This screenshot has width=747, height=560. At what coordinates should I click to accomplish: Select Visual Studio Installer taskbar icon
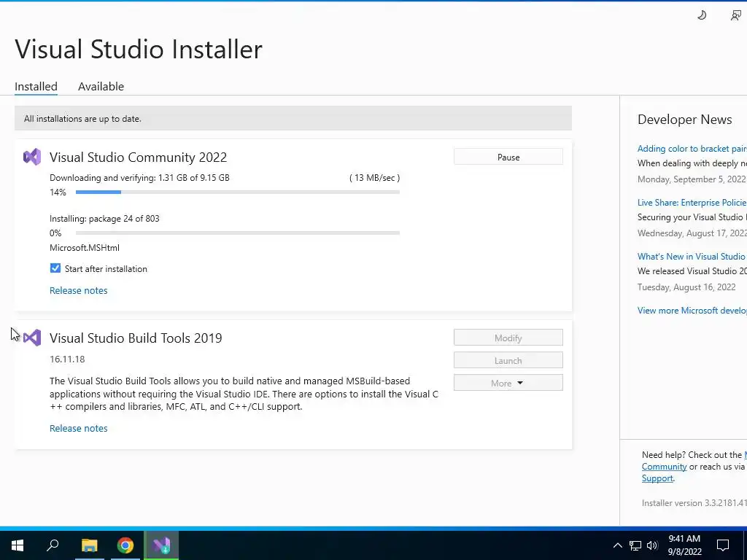[161, 545]
